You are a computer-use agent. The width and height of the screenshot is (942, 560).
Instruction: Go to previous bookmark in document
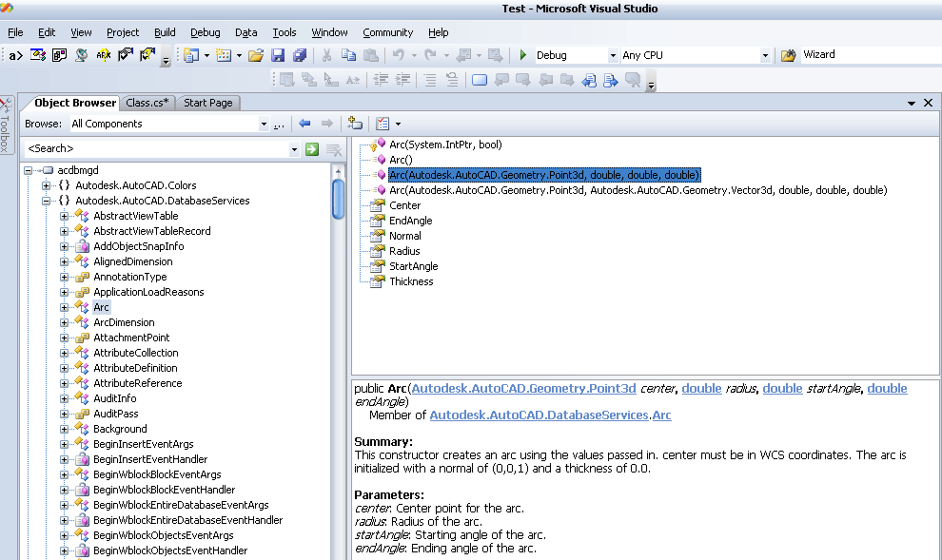click(589, 80)
